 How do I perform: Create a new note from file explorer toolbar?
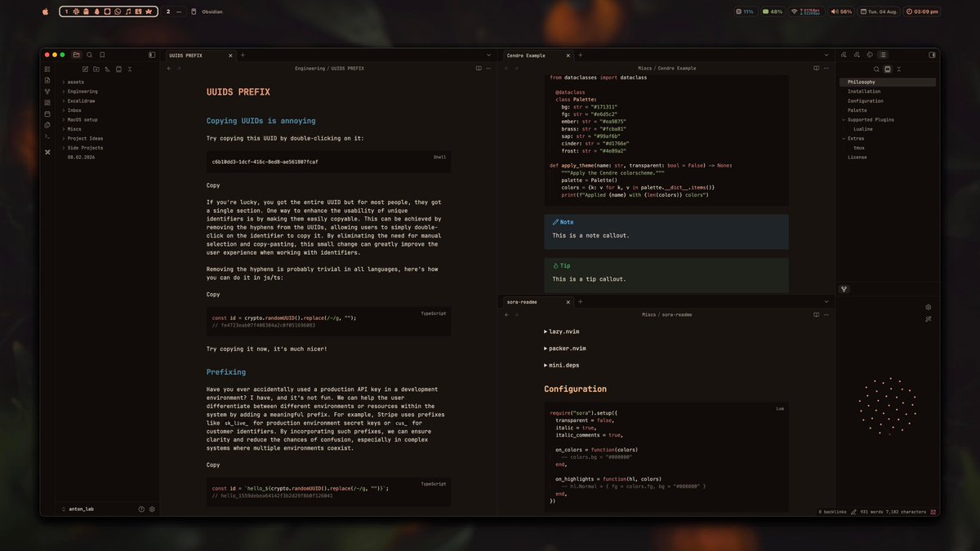85,69
